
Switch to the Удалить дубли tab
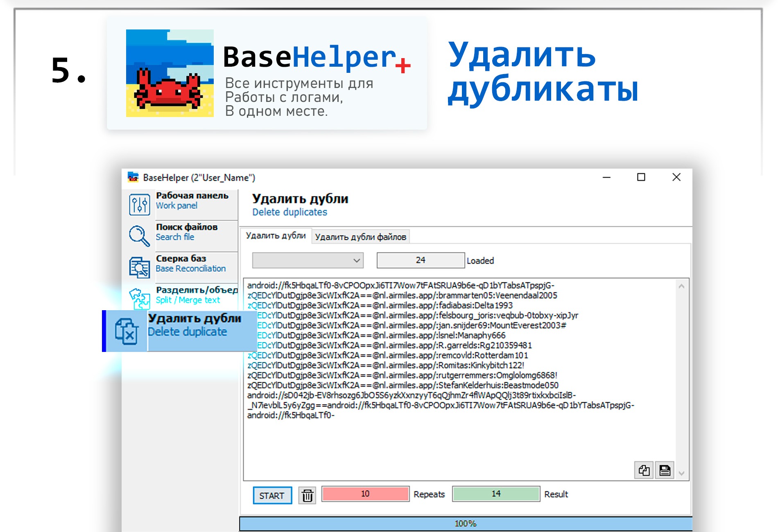pyautogui.click(x=276, y=236)
